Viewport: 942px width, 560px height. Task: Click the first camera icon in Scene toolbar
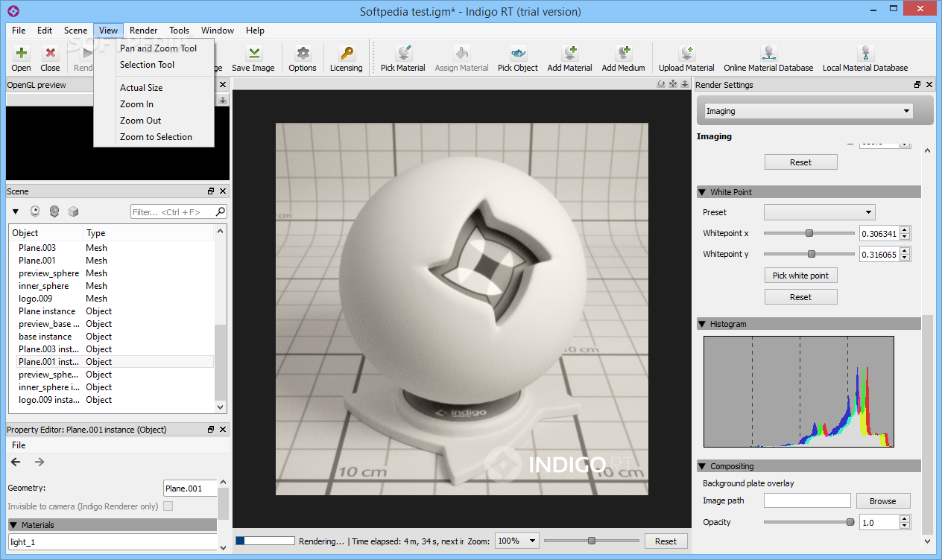(x=36, y=212)
